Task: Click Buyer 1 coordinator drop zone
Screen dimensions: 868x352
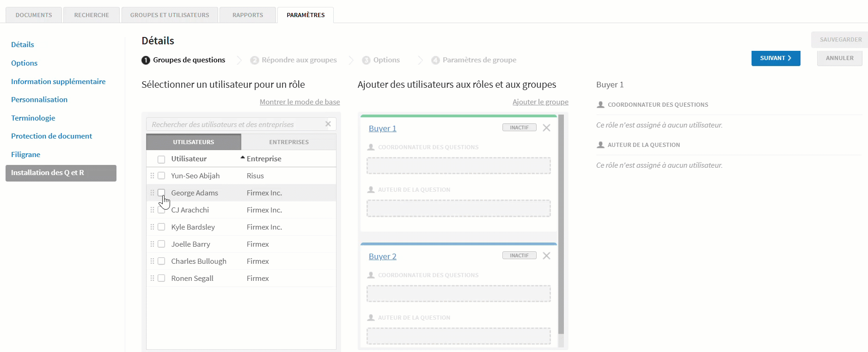Action: [458, 166]
